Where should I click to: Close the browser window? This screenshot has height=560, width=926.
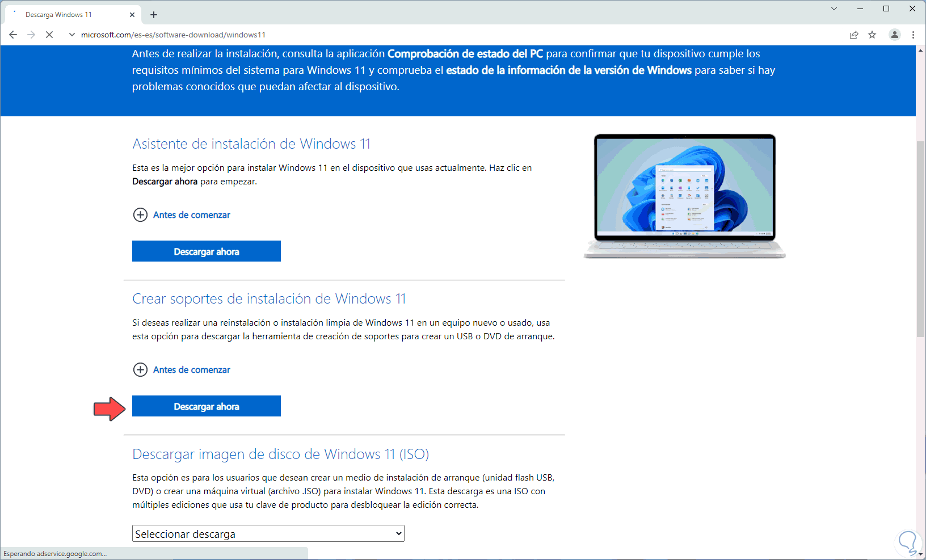click(912, 9)
